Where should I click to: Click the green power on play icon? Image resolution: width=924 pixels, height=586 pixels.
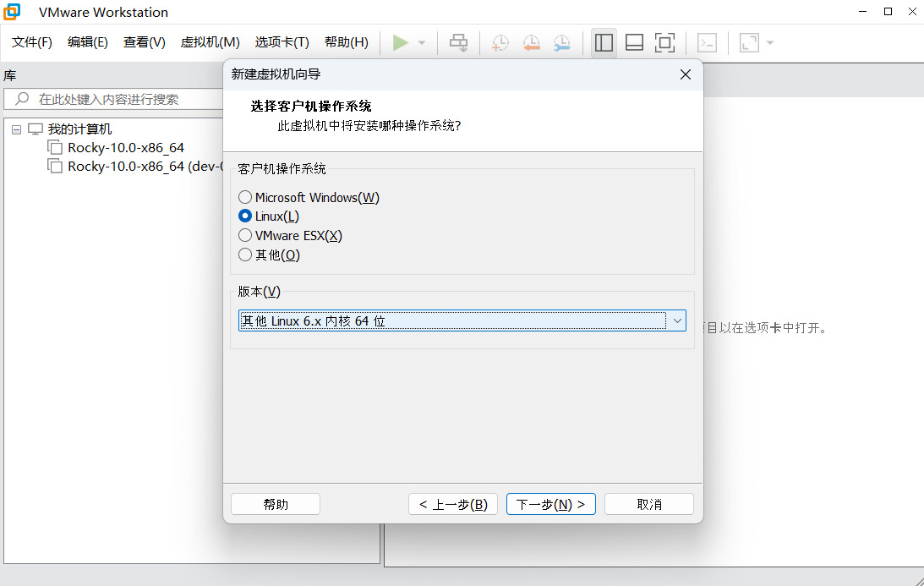pyautogui.click(x=401, y=42)
